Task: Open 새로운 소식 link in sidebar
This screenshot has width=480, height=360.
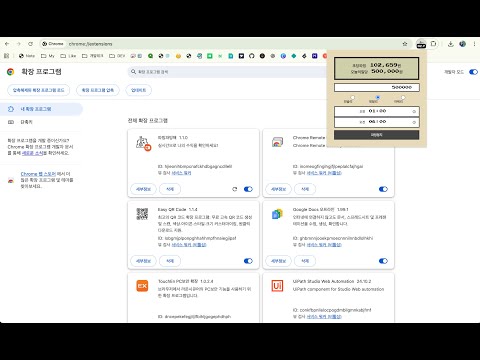Action: coord(33,153)
